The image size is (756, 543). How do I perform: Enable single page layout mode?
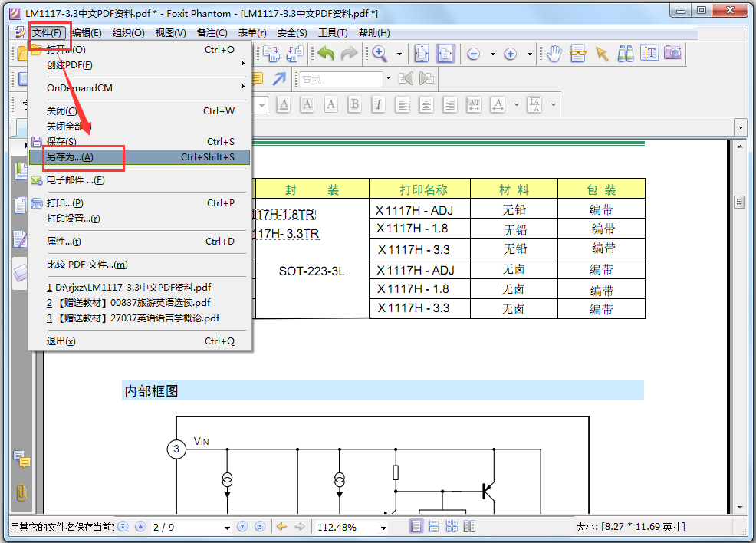tap(416, 527)
